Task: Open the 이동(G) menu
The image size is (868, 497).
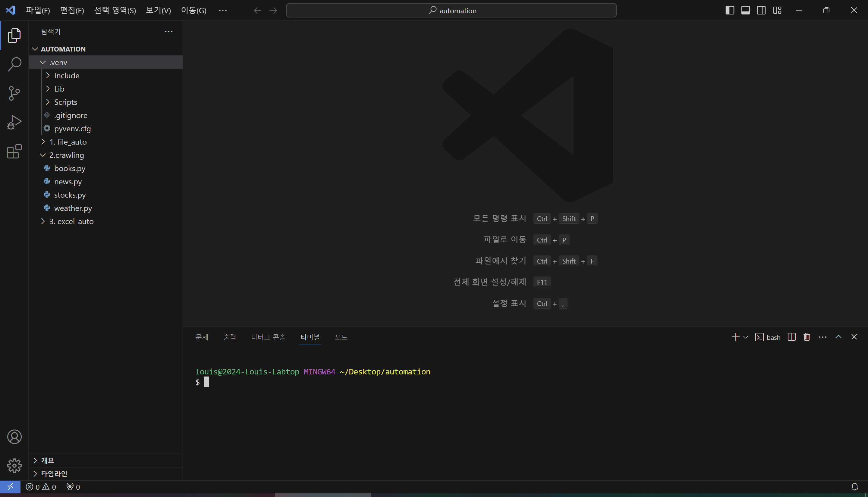Action: pos(193,11)
